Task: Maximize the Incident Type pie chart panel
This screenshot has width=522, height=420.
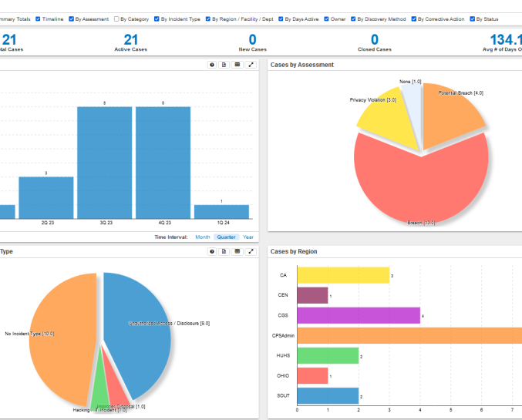Action: pyautogui.click(x=251, y=251)
